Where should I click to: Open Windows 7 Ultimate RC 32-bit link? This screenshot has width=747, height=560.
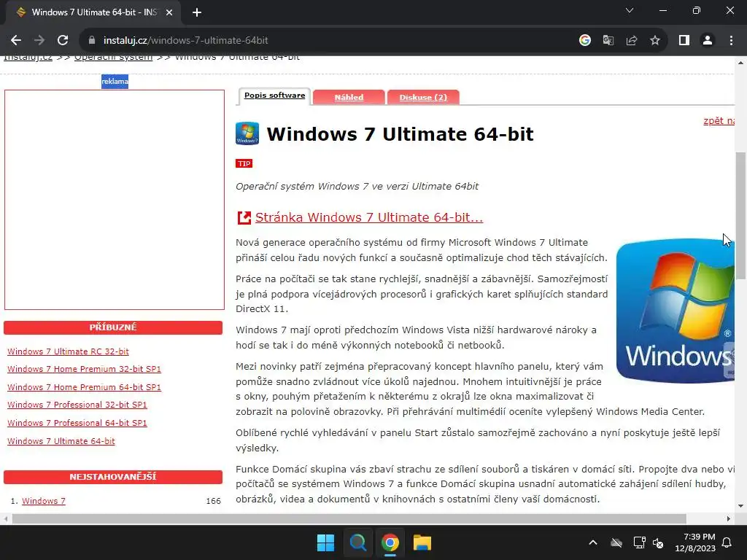[68, 351]
